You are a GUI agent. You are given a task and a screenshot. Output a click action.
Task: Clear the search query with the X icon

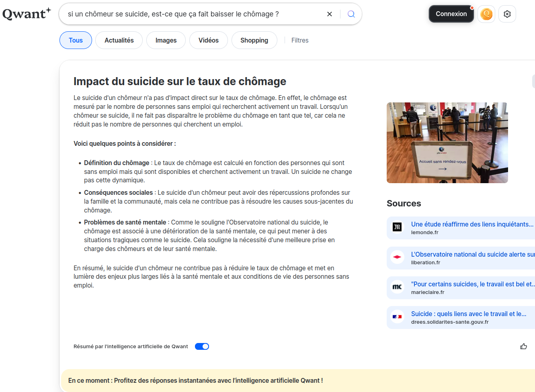point(330,14)
